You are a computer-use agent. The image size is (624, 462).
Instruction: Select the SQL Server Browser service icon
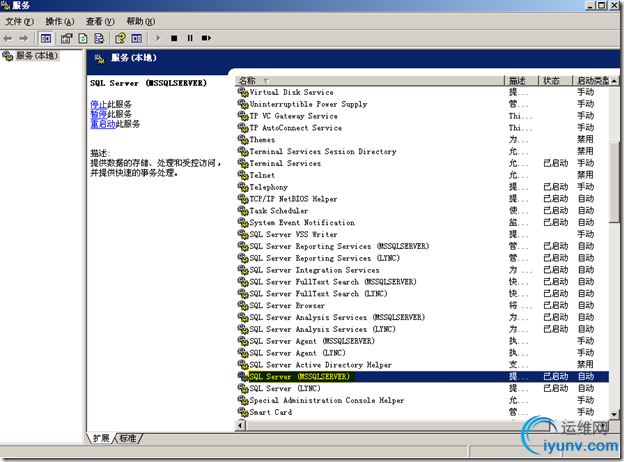tap(243, 306)
